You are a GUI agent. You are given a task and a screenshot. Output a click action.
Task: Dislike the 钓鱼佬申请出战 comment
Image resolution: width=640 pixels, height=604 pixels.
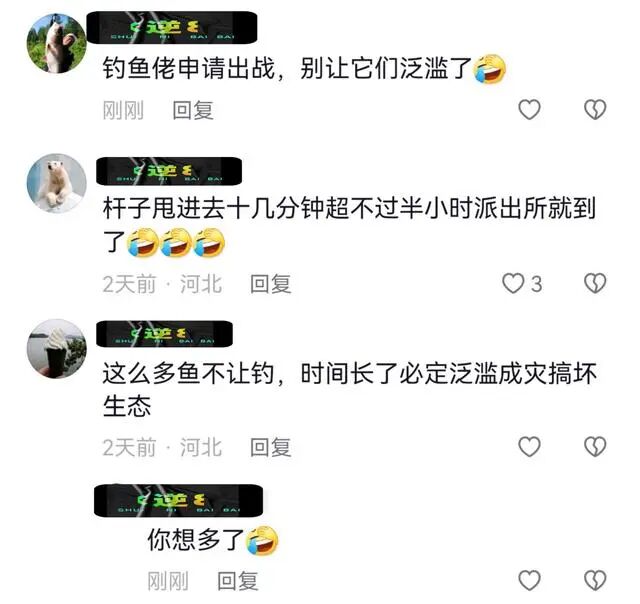pos(595,109)
